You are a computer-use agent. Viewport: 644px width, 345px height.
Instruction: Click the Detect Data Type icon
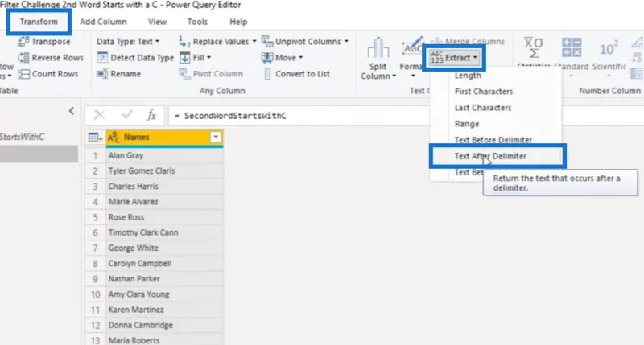(102, 57)
